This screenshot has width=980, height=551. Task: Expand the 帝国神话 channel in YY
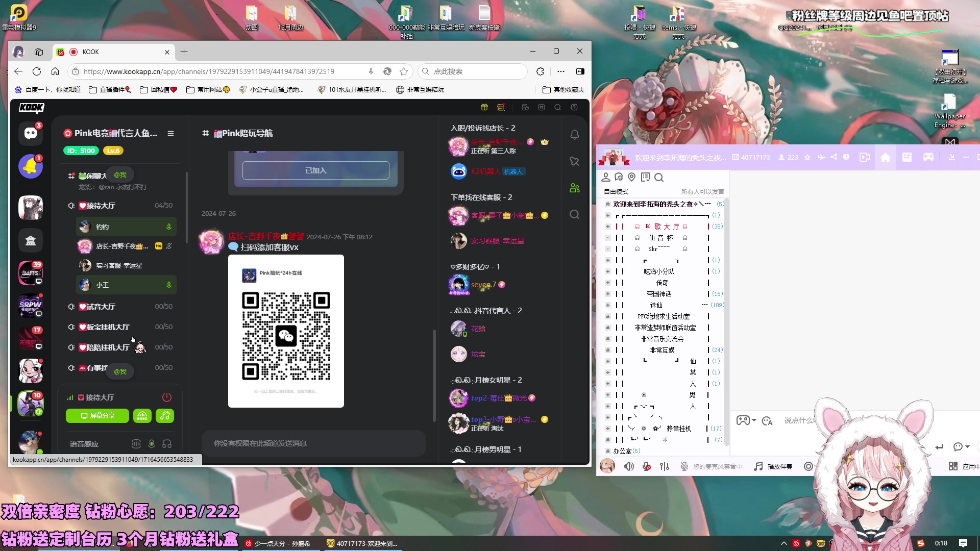[x=608, y=294]
